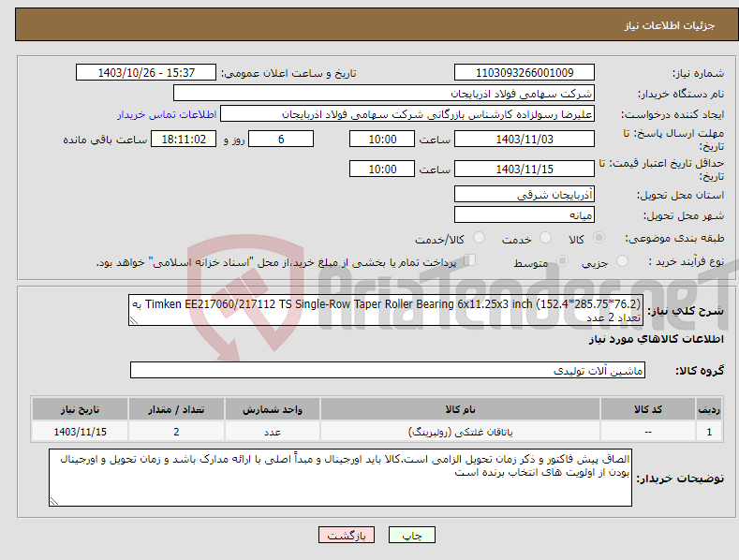Click the جزئیات اطلاعات نیاز header title
This screenshot has height=560, width=739.
pyautogui.click(x=670, y=25)
